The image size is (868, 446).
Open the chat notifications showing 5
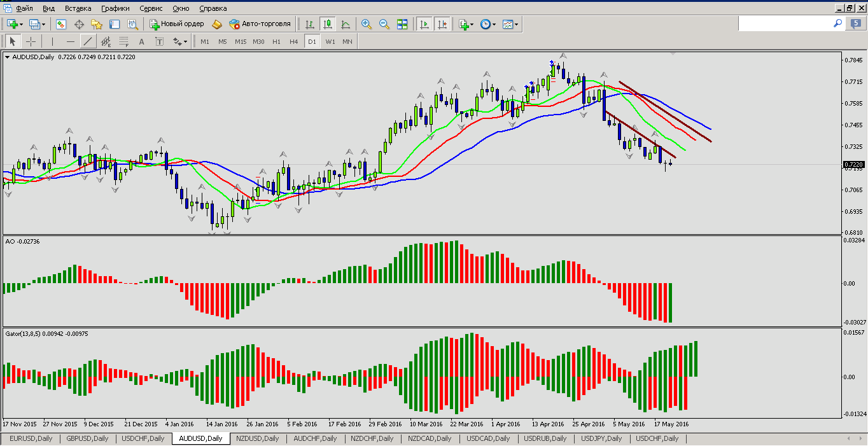(856, 24)
